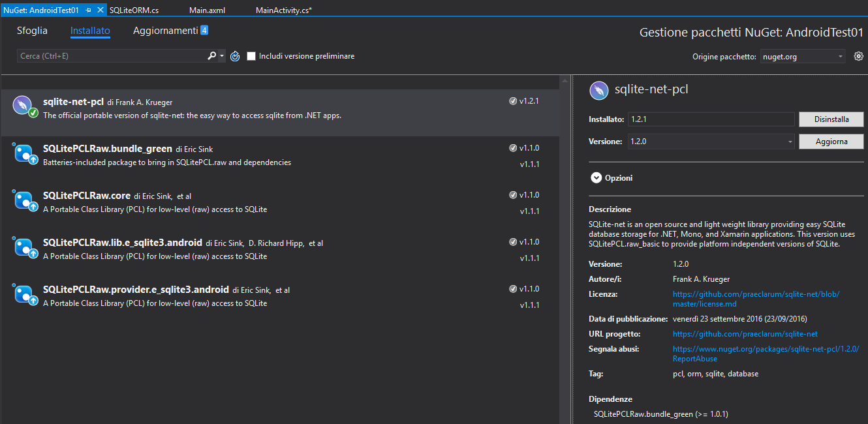Click installed checkmark on SQLitePCLRaw.provider.e_sqlite3.android v1.1.0
Image resolution: width=868 pixels, height=424 pixels.
point(513,289)
